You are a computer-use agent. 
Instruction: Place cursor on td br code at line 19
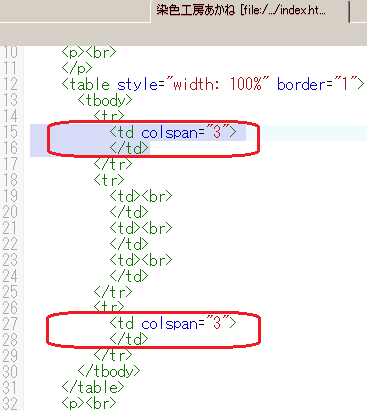[x=141, y=196]
